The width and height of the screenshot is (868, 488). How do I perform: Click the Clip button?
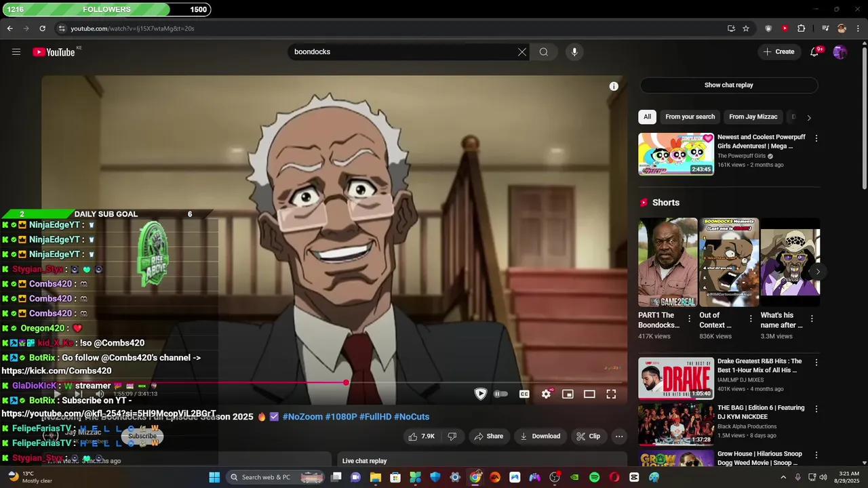[x=589, y=436]
